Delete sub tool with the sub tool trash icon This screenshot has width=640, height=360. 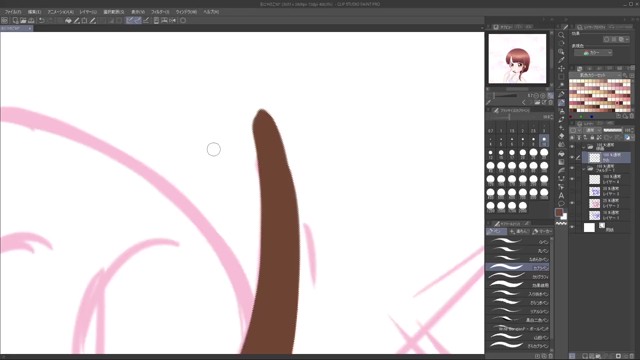(550, 356)
